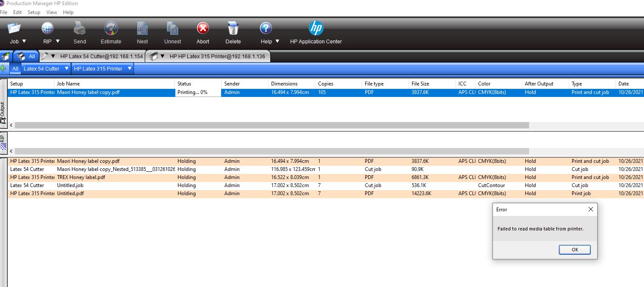Select TREX Honey label.pdf job
The width and height of the screenshot is (644, 287).
point(326,177)
